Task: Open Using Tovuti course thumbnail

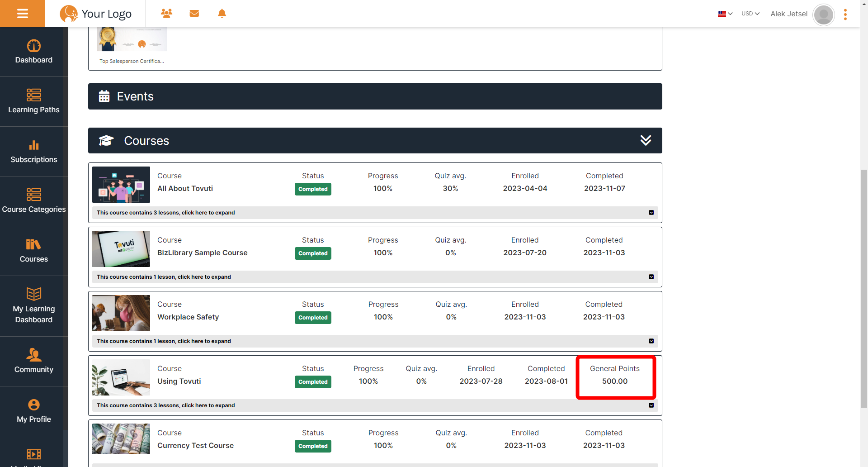Action: pyautogui.click(x=121, y=377)
